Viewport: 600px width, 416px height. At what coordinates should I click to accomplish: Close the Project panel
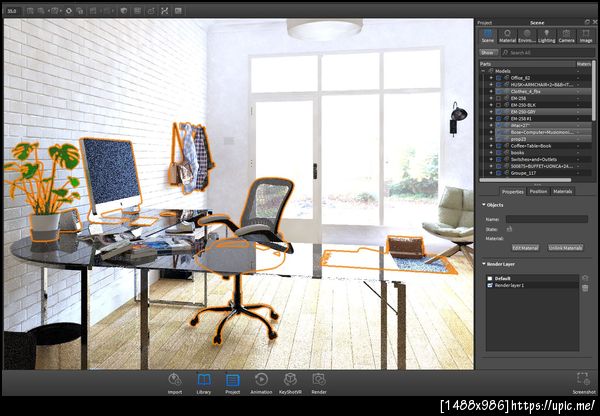pyautogui.click(x=595, y=23)
